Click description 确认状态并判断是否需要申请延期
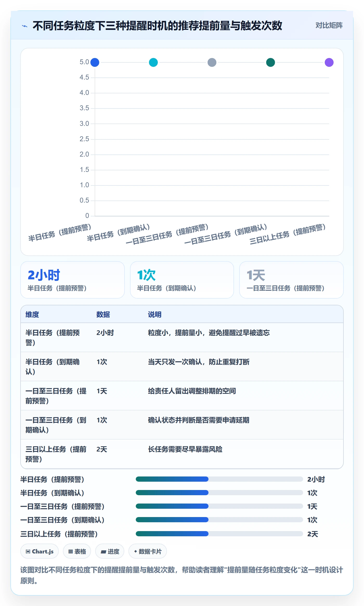The height and width of the screenshot is (606, 364). coord(199,420)
